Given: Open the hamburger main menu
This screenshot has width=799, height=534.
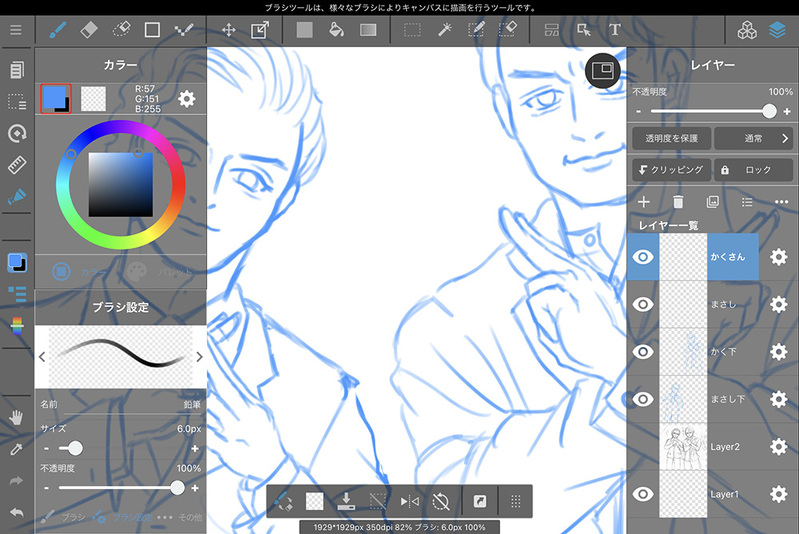Looking at the screenshot, I should (x=16, y=30).
